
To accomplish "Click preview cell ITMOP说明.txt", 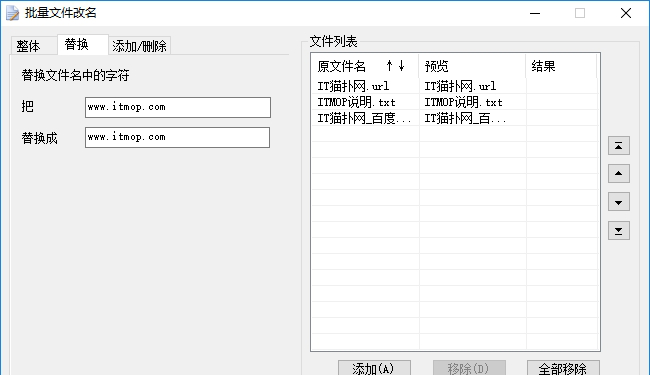I will [463, 102].
